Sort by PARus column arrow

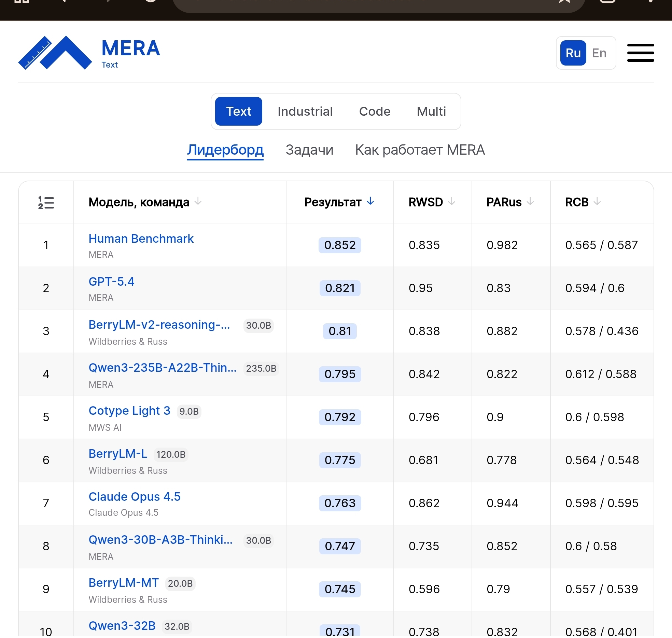530,201
